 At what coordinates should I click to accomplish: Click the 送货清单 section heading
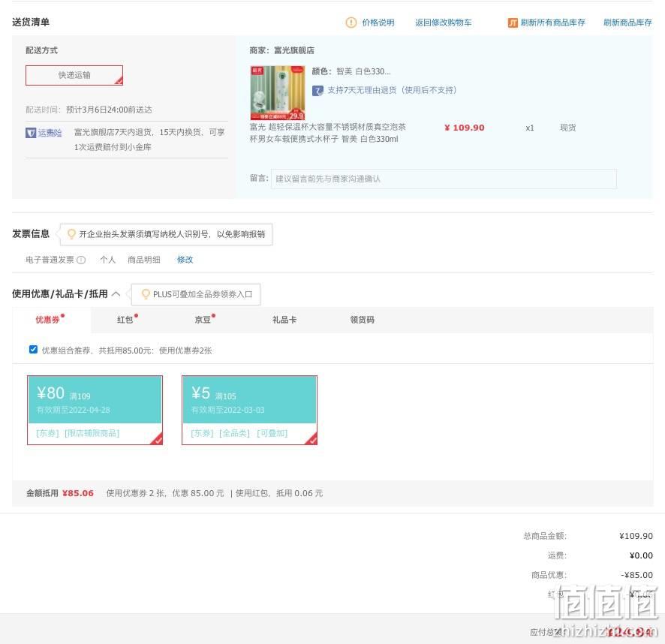31,22
